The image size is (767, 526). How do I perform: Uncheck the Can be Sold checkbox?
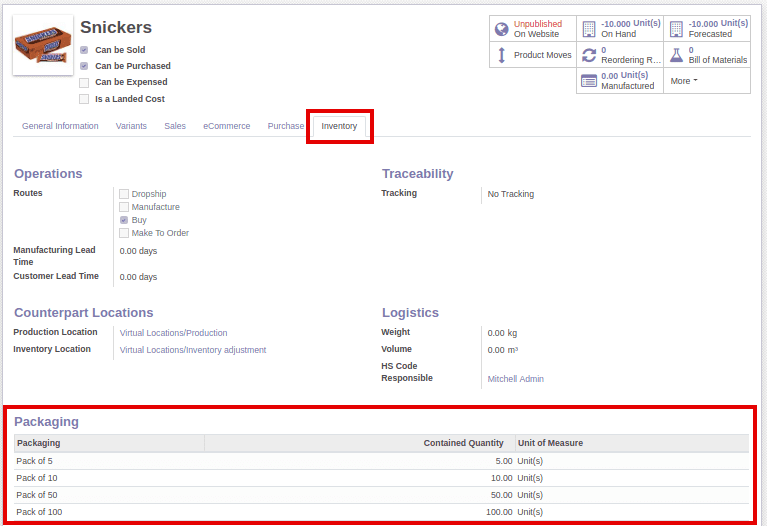click(x=84, y=50)
